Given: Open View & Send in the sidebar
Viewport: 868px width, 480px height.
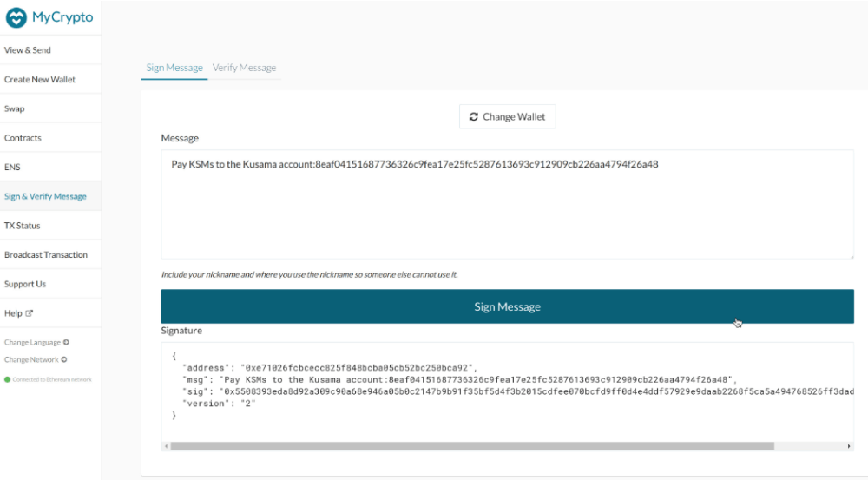Looking at the screenshot, I should point(50,49).
